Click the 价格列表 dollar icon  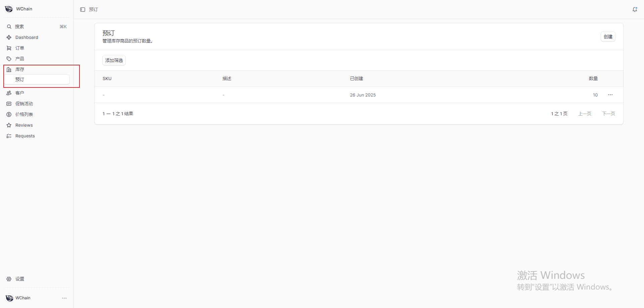click(x=9, y=115)
